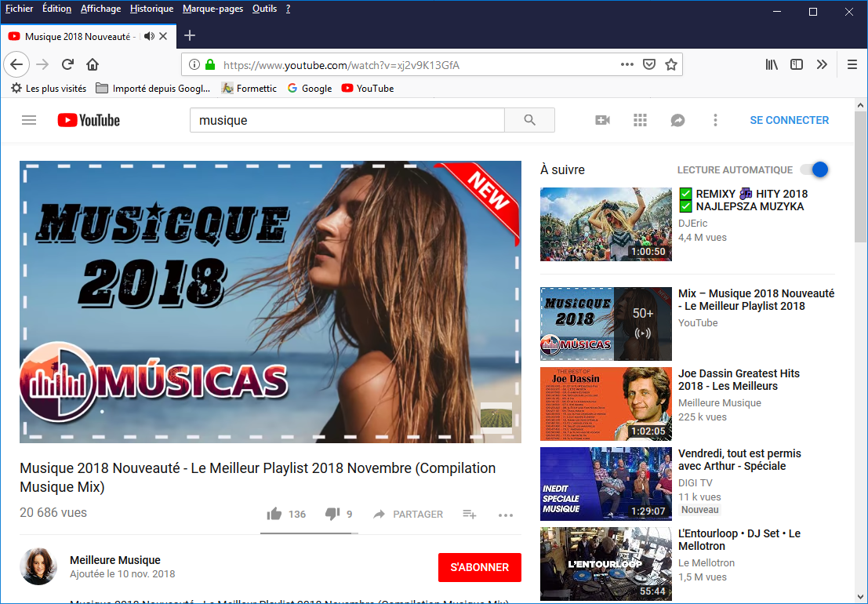Viewport: 868px width, 604px height.
Task: Mute the tab audio speaker icon
Action: click(x=149, y=36)
